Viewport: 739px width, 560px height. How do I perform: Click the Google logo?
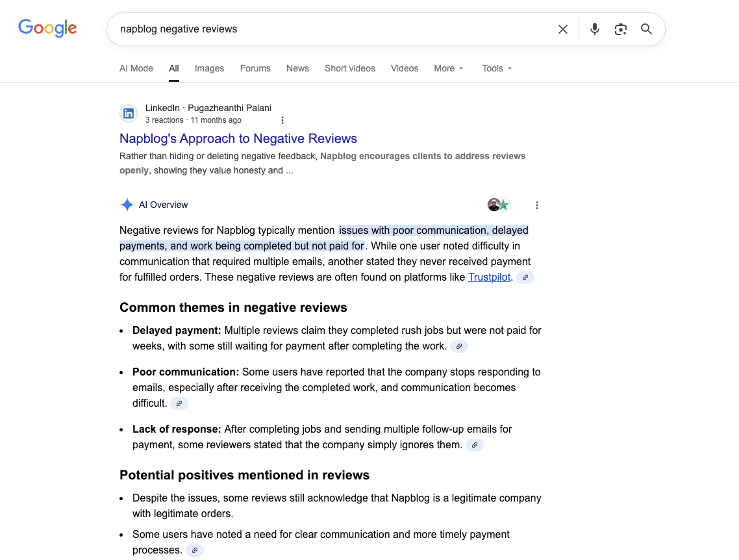click(47, 28)
